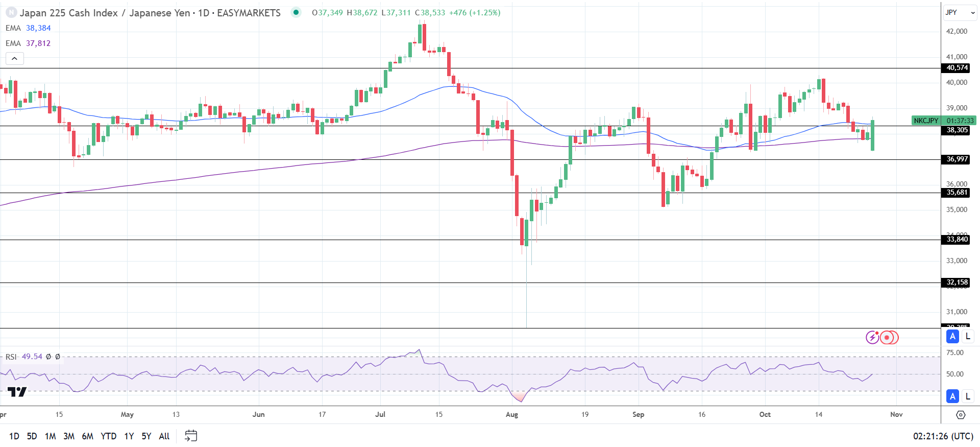Select the 1Y time range
This screenshot has width=980, height=447.
pyautogui.click(x=129, y=436)
